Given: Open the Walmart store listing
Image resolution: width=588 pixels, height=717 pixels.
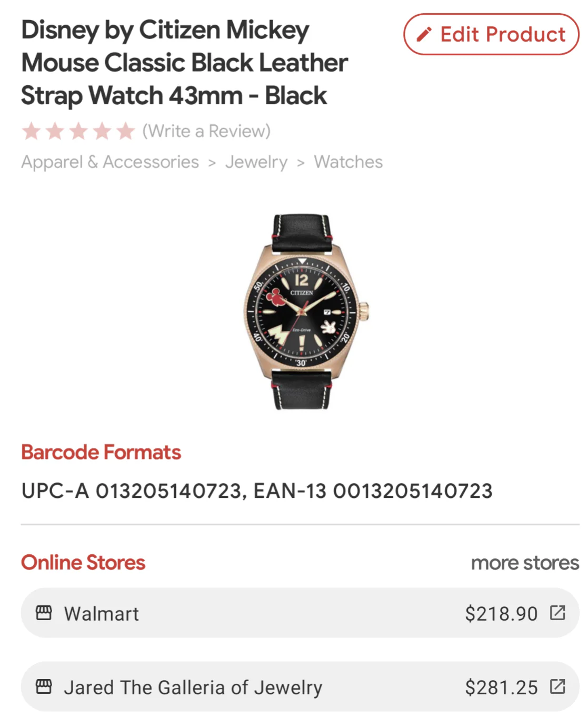Looking at the screenshot, I should (x=102, y=614).
